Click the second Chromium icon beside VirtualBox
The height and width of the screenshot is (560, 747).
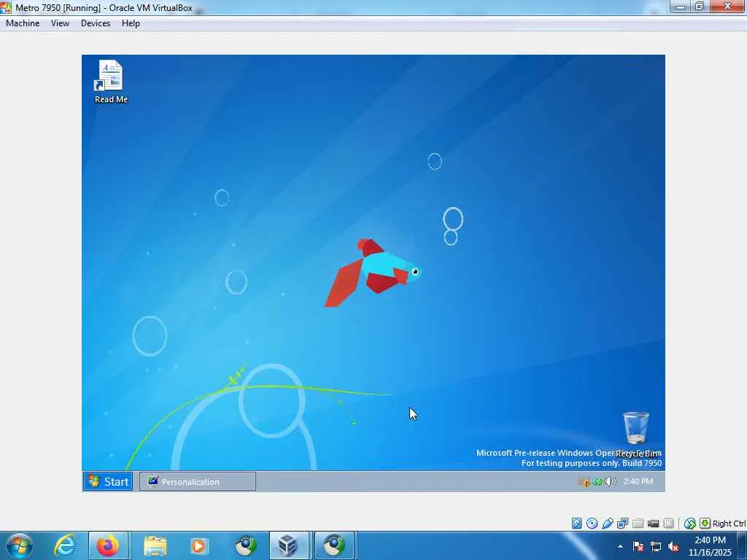tap(334, 545)
